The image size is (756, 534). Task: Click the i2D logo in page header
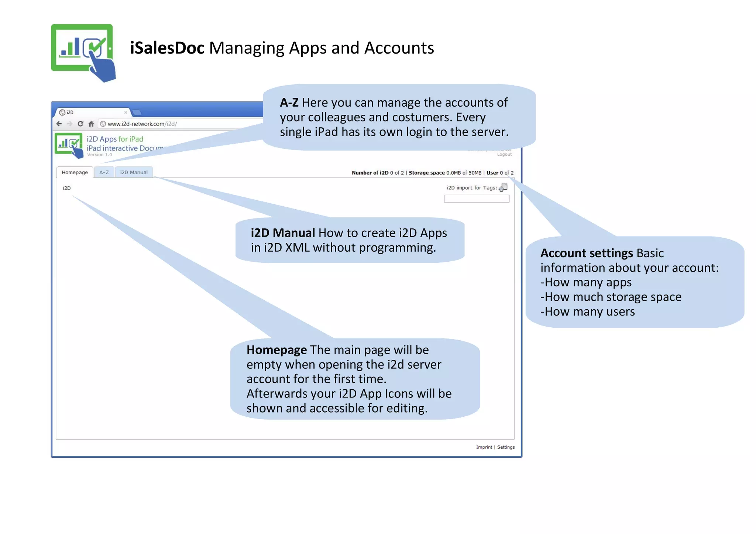pyautogui.click(x=69, y=145)
